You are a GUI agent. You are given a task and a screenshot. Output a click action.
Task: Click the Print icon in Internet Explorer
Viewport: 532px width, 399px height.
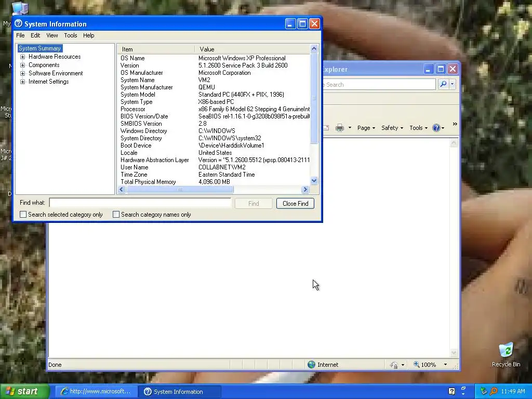click(x=340, y=128)
